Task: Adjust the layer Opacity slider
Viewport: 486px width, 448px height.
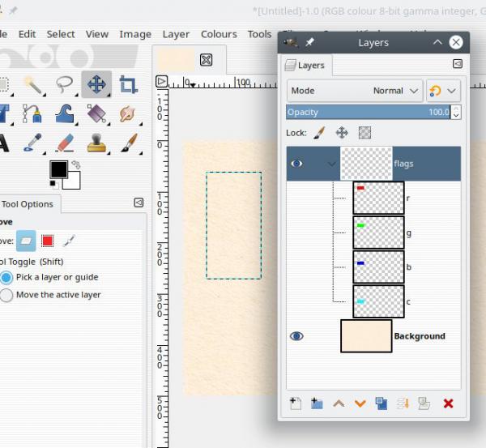Action: click(x=369, y=113)
